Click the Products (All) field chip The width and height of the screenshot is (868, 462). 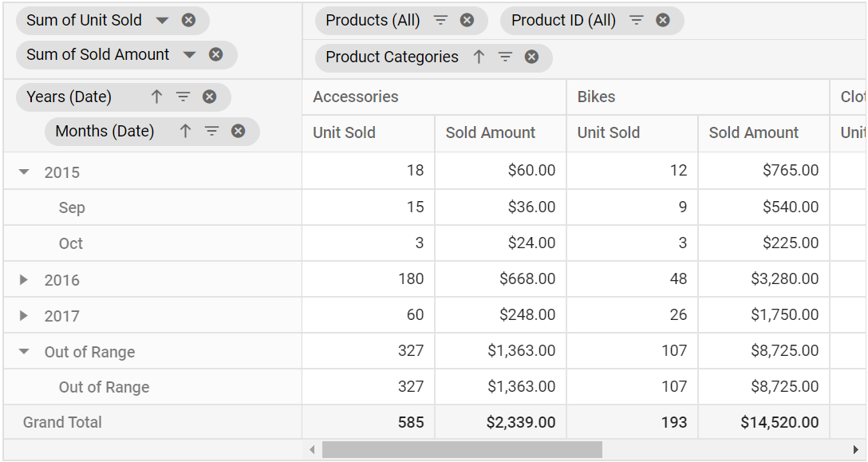tap(401, 21)
